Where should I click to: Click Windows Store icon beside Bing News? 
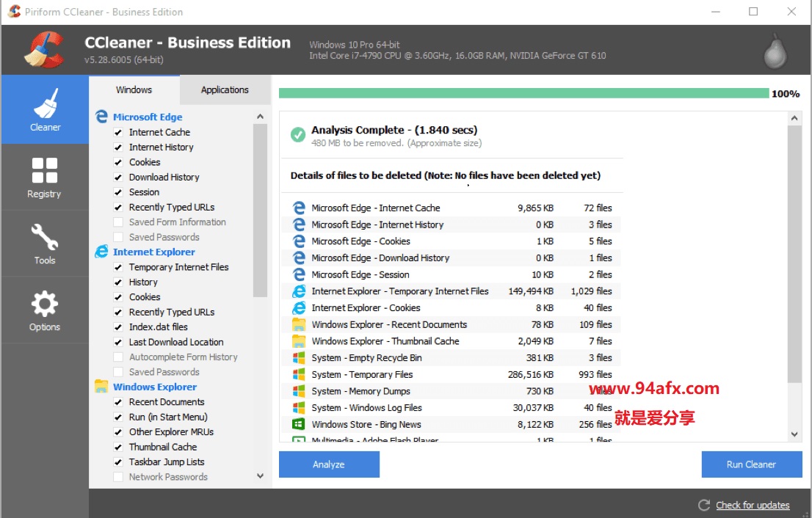click(299, 424)
